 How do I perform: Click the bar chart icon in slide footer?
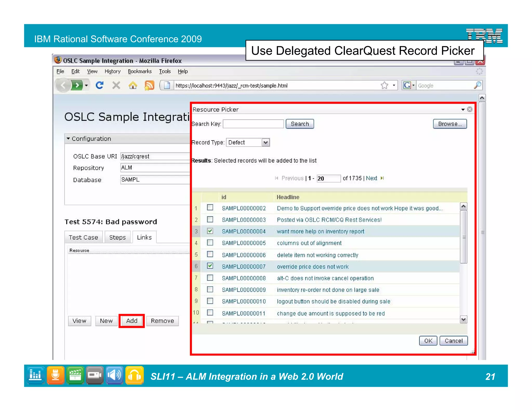coord(35,375)
